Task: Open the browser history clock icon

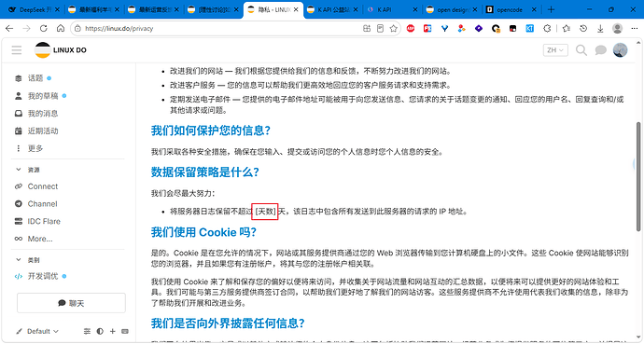Action: 583,28
